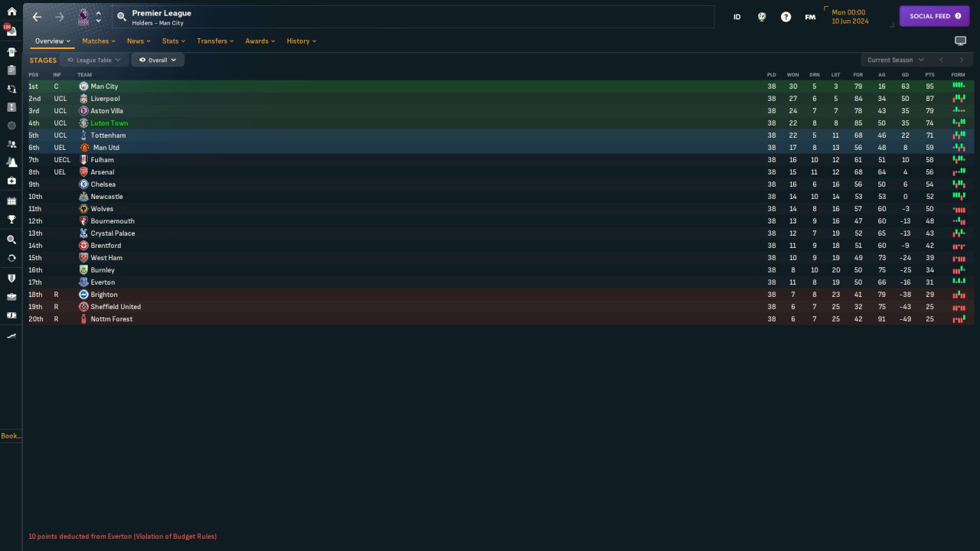This screenshot has height=551, width=980.
Task: Click the Premier League logo
Action: coord(83,17)
